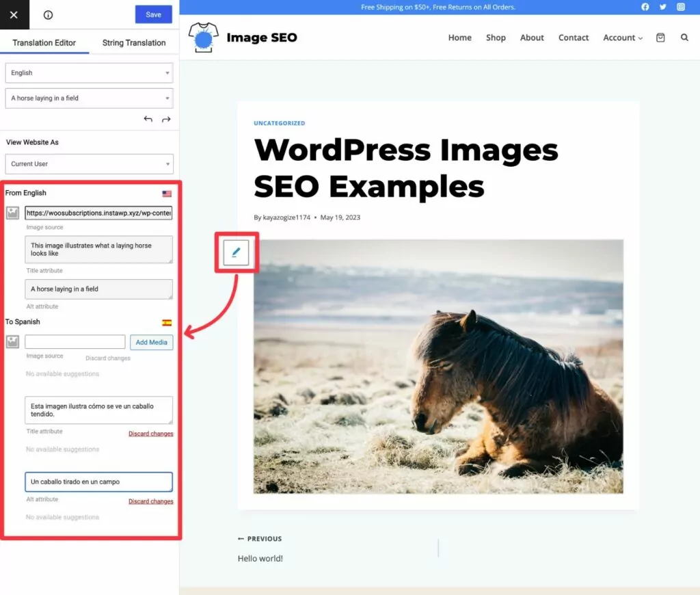Switch to the String Translation tab
Viewport: 700px width, 595px height.
click(134, 43)
